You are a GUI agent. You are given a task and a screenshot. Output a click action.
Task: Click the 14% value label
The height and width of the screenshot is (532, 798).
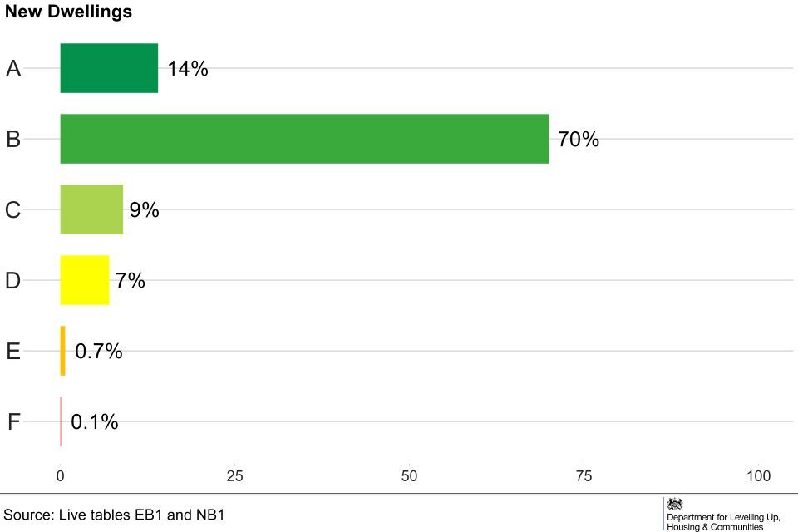188,69
